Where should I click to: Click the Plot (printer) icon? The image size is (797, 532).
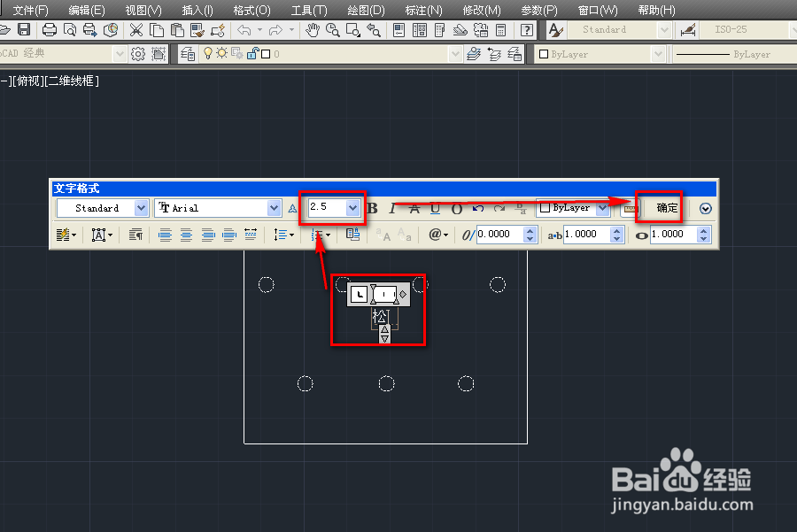click(50, 30)
